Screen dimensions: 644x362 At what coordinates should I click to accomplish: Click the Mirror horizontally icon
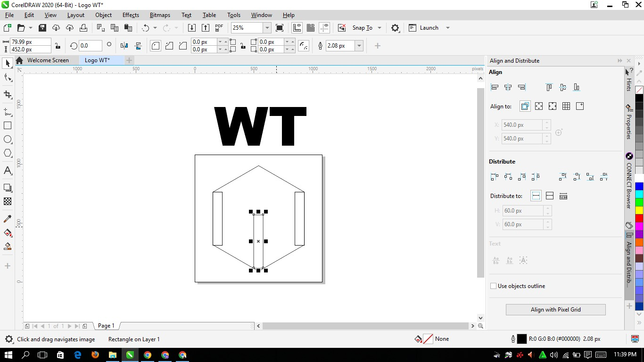124,46
